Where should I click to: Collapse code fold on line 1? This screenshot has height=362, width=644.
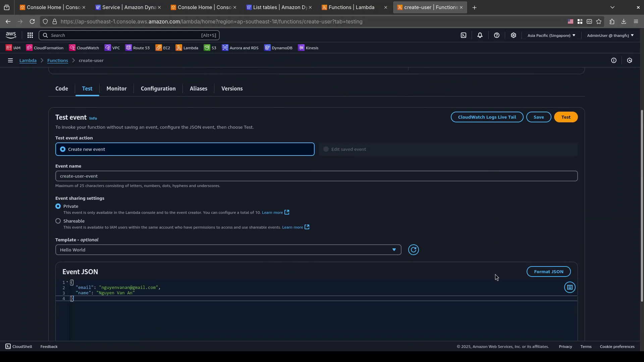point(67,282)
